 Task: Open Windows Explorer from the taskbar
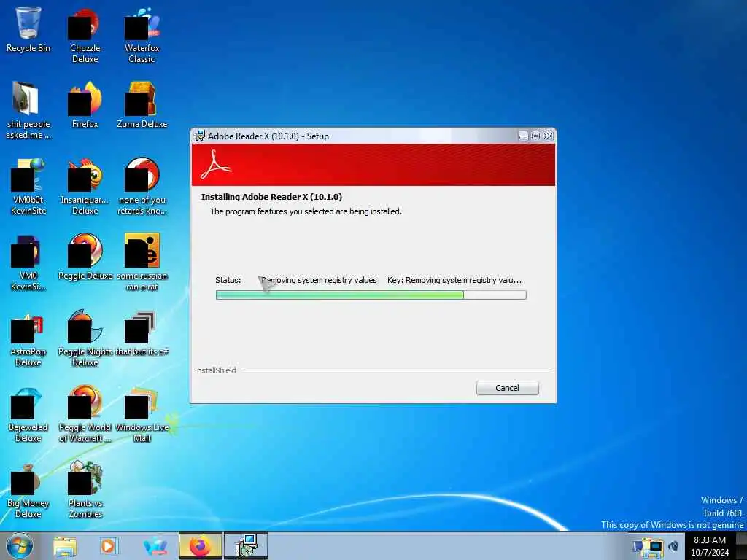[x=65, y=546]
